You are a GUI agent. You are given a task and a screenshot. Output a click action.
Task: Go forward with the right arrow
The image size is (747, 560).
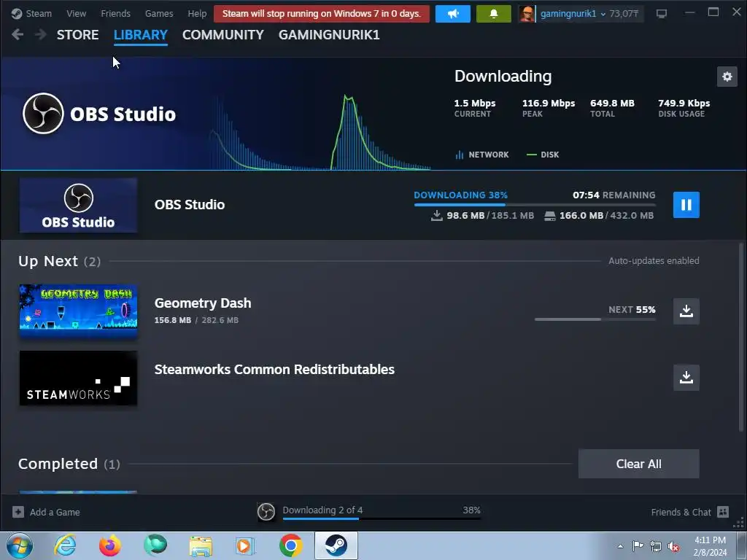click(x=41, y=34)
